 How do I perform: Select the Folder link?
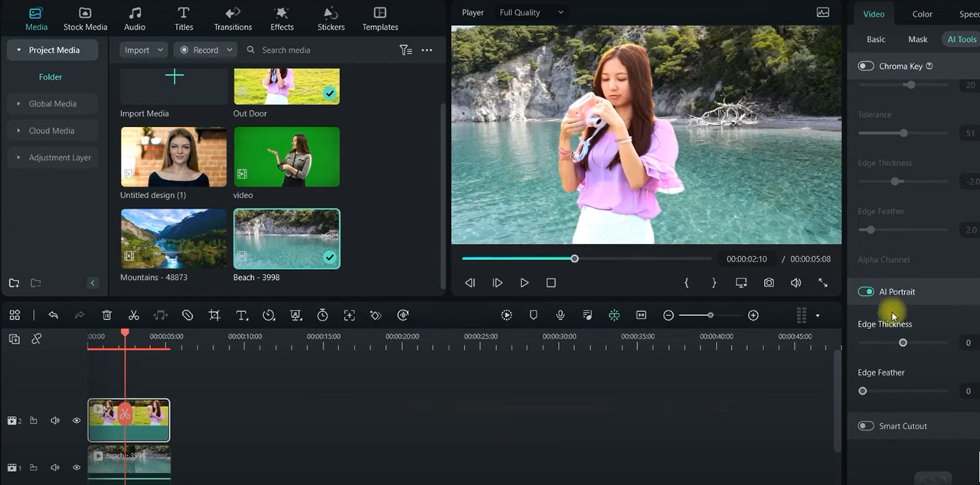click(51, 76)
